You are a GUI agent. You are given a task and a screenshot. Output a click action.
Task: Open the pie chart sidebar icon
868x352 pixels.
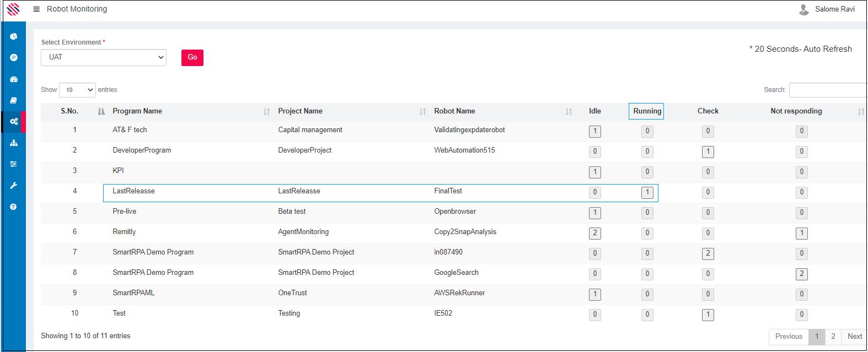coord(14,36)
